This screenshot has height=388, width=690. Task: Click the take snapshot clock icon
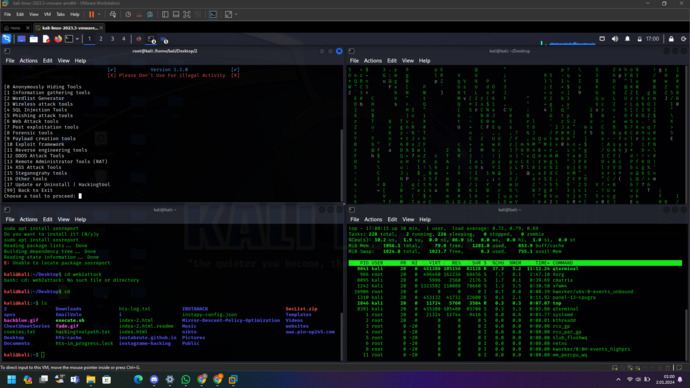coord(128,15)
